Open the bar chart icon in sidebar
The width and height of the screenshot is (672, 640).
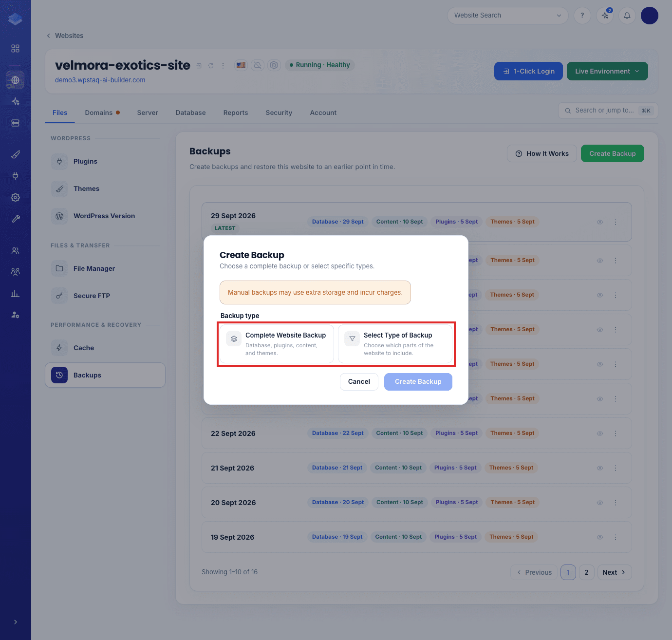(x=15, y=293)
